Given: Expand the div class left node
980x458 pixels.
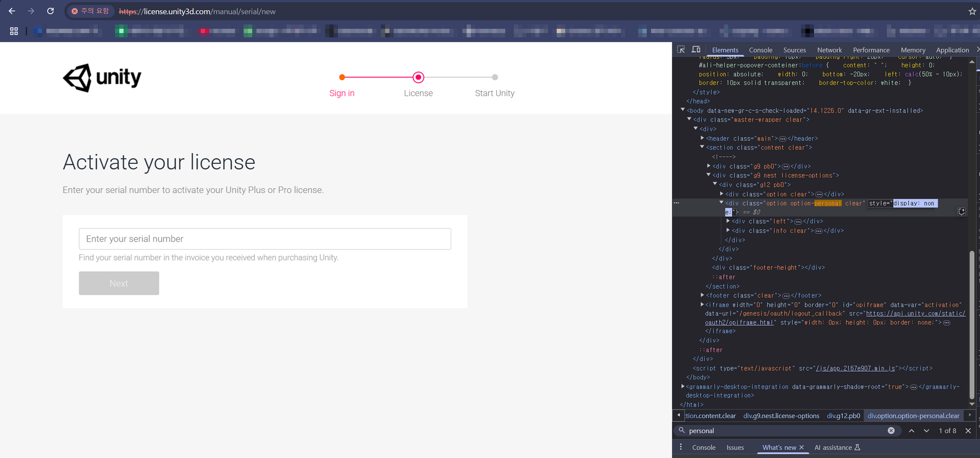Looking at the screenshot, I should point(728,221).
